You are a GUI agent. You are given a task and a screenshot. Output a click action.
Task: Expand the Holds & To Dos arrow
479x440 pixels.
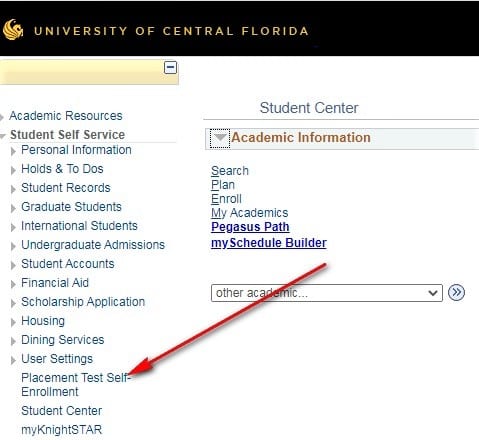[x=13, y=170]
